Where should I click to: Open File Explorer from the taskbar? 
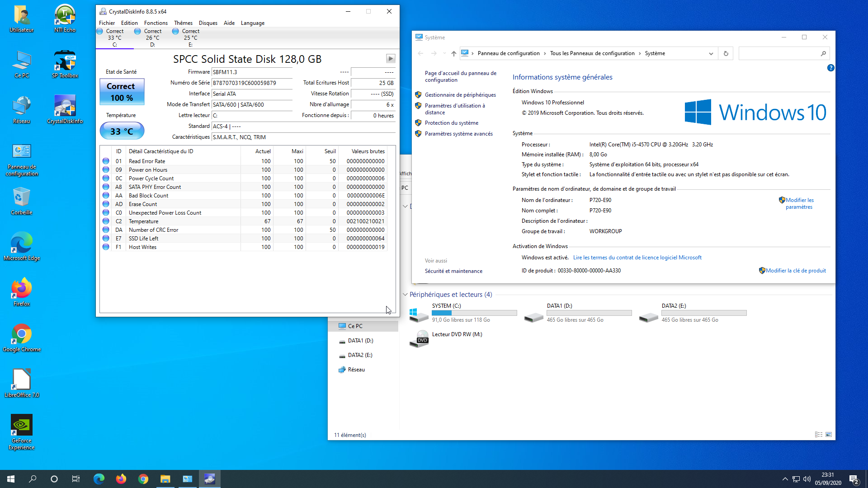[165, 479]
